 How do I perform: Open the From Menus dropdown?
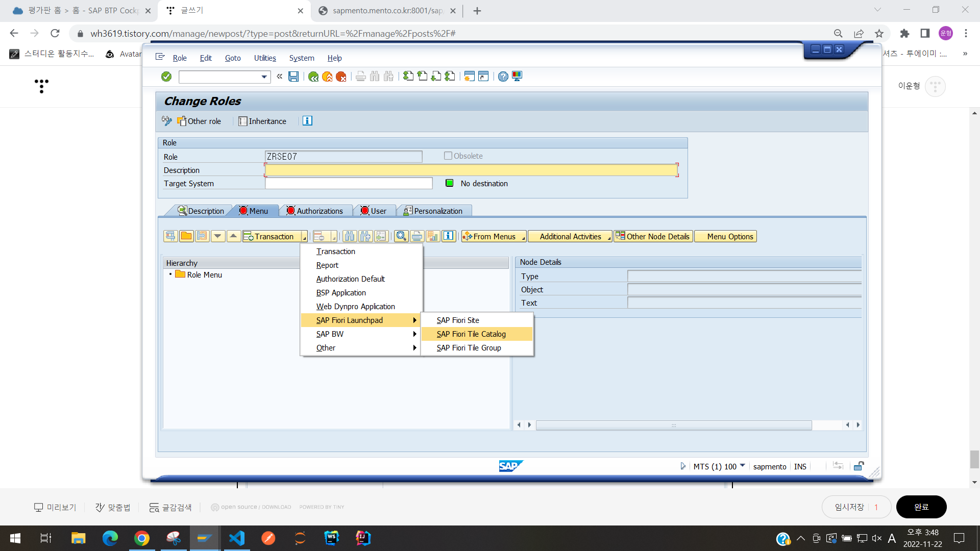coord(494,237)
